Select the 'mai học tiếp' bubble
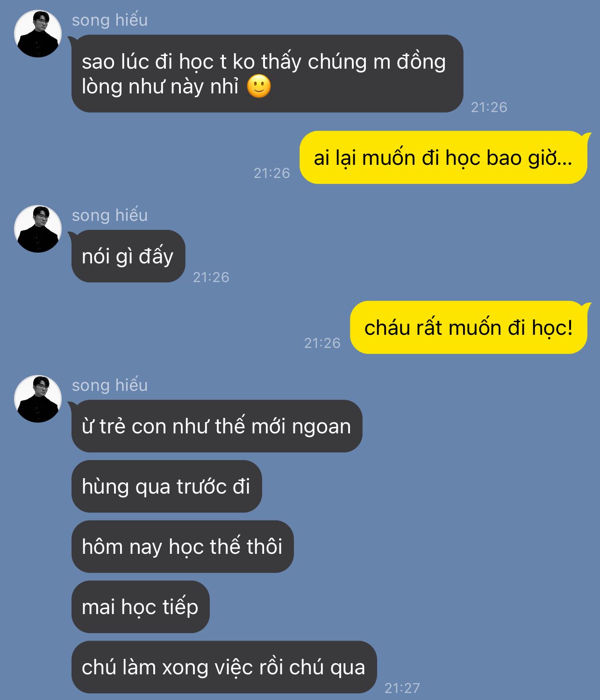 (140, 607)
